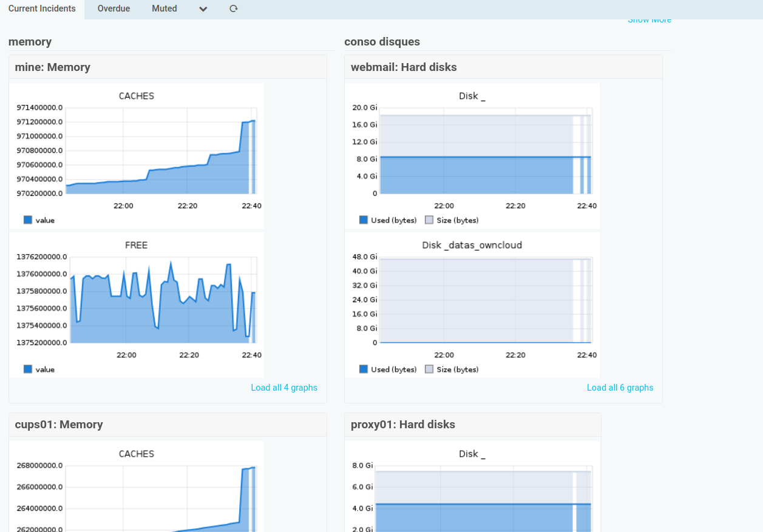Click the 971400000.0 axis label

pos(39,107)
